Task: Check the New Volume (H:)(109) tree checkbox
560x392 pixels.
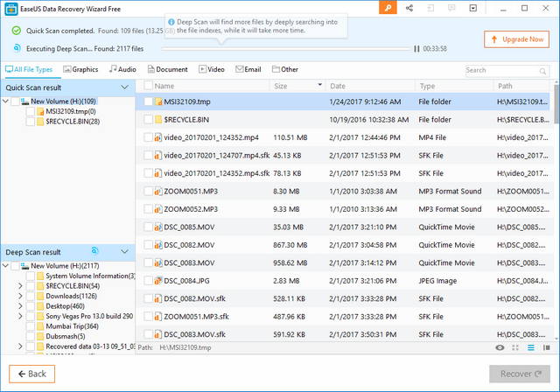Action: 16,101
